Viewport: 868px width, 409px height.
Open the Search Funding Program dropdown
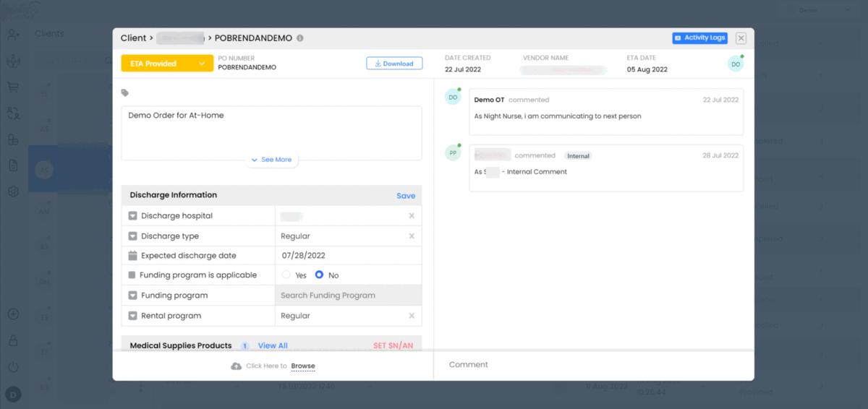348,296
